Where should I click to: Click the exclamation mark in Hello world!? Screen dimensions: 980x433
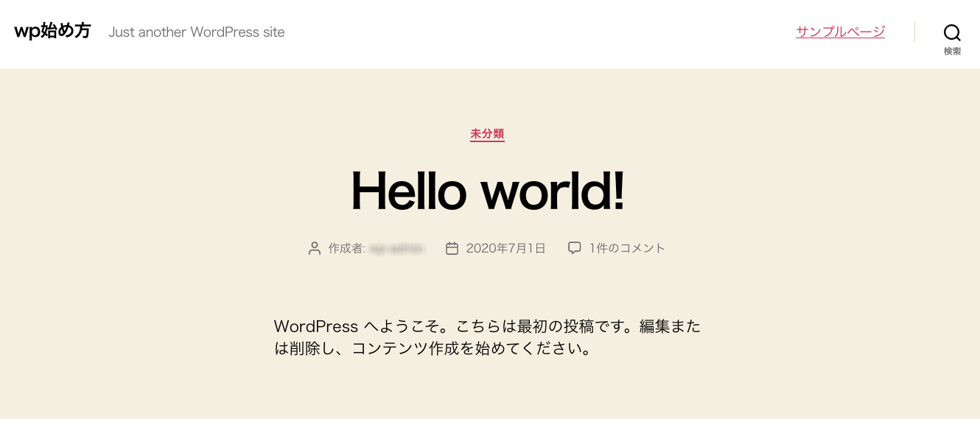click(617, 190)
